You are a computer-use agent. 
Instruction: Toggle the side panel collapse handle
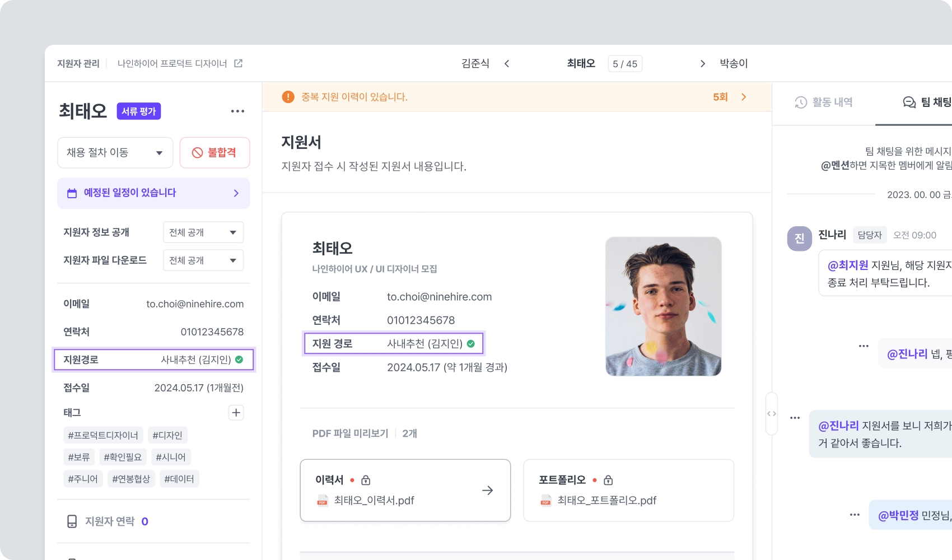click(x=772, y=414)
